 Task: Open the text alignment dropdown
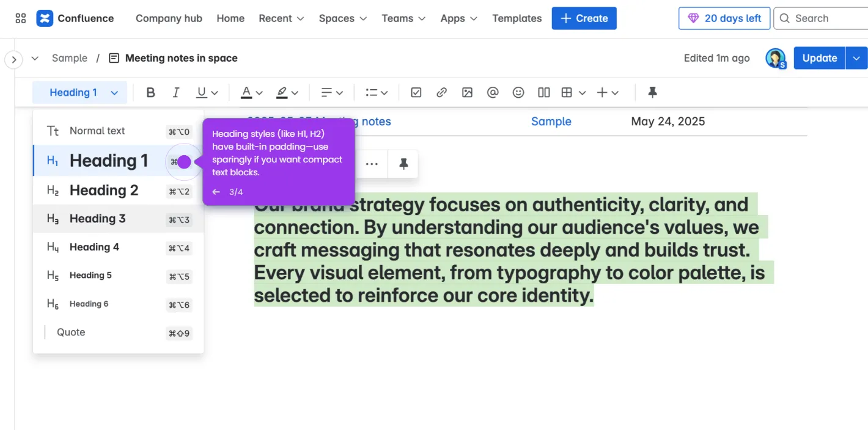pos(332,93)
